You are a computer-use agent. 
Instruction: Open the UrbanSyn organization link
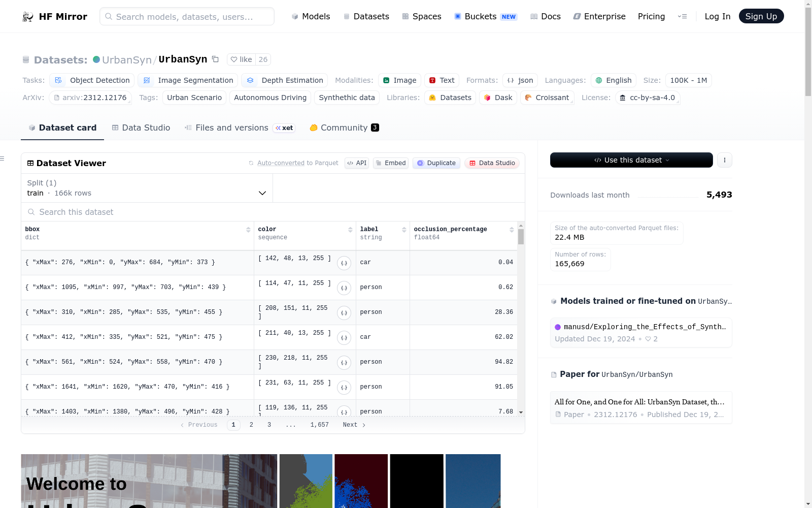[x=127, y=60]
